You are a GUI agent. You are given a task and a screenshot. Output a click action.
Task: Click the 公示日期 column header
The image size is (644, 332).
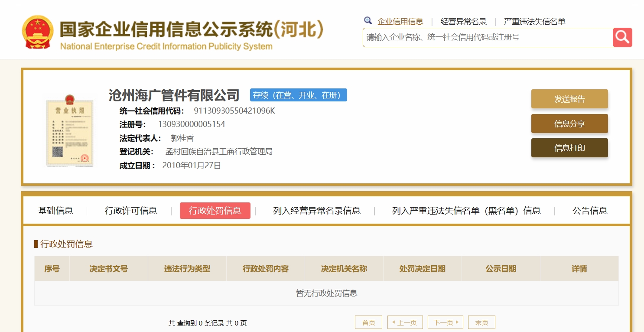click(x=501, y=269)
